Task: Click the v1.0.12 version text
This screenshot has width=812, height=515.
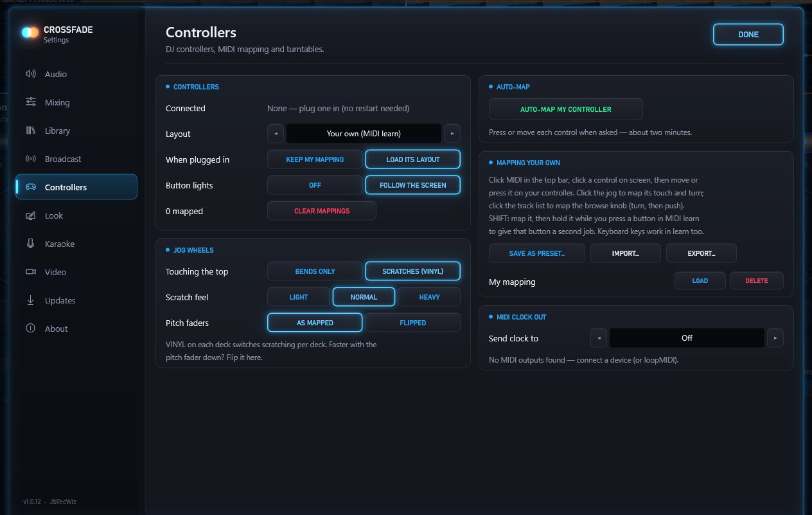Action: pyautogui.click(x=33, y=501)
